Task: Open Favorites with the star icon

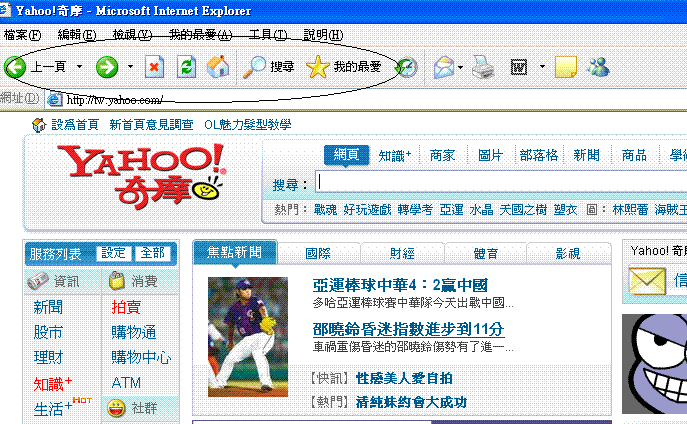Action: pos(317,67)
